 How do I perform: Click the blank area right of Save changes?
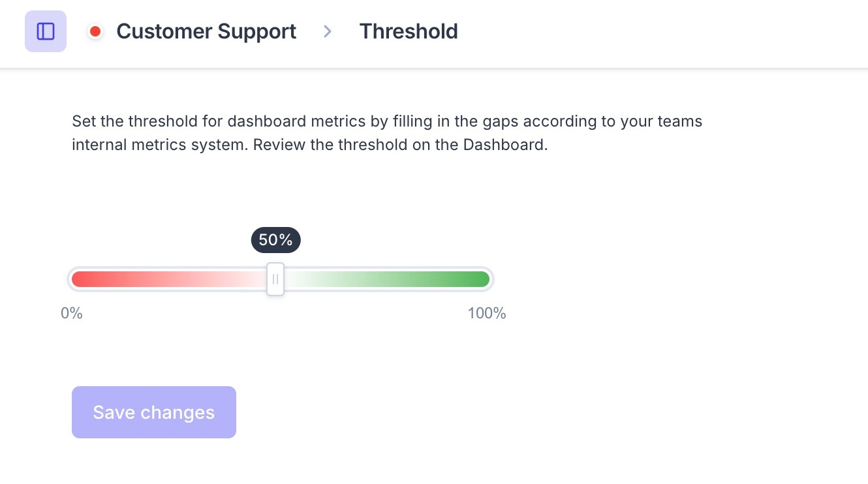522,412
